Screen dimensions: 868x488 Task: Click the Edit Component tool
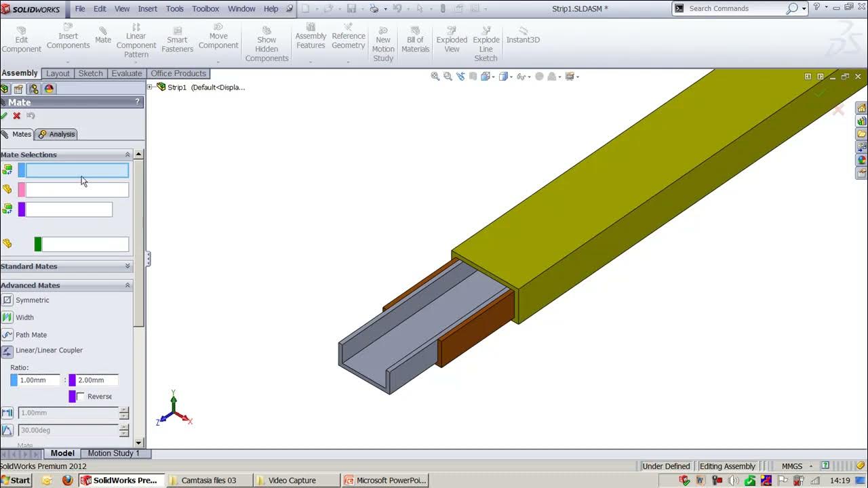tap(21, 40)
